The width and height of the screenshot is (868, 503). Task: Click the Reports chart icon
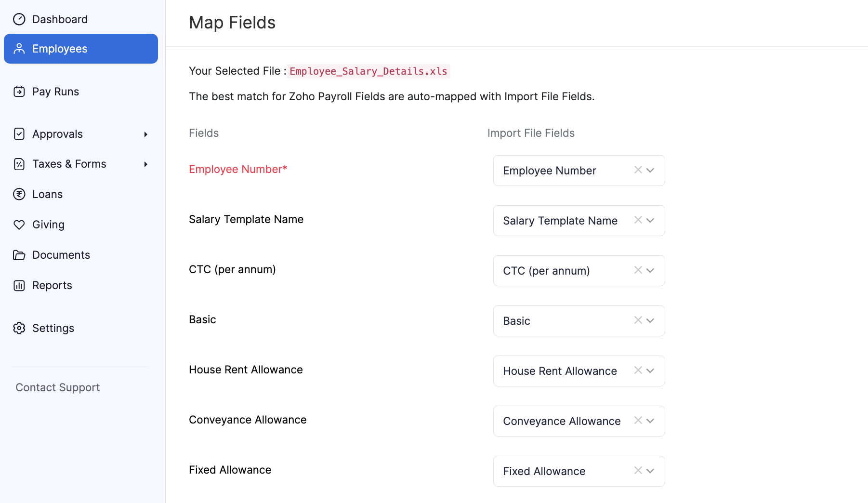[19, 285]
